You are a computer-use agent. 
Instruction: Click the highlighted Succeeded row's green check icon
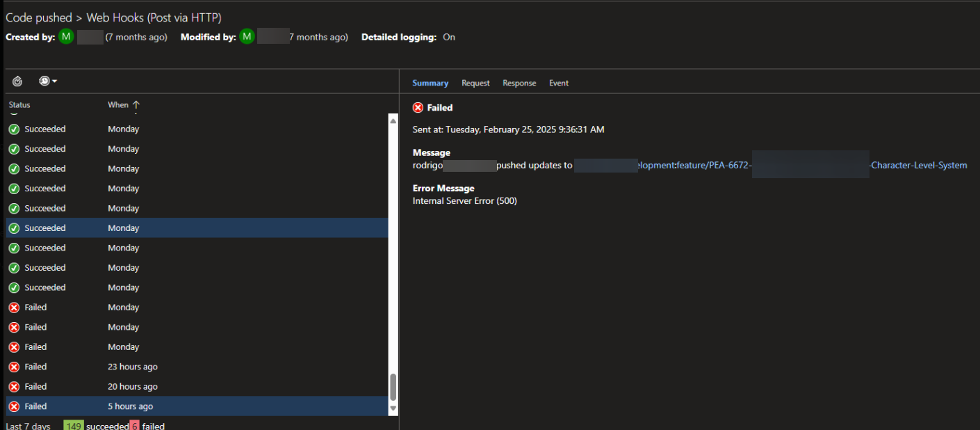pyautogui.click(x=14, y=228)
